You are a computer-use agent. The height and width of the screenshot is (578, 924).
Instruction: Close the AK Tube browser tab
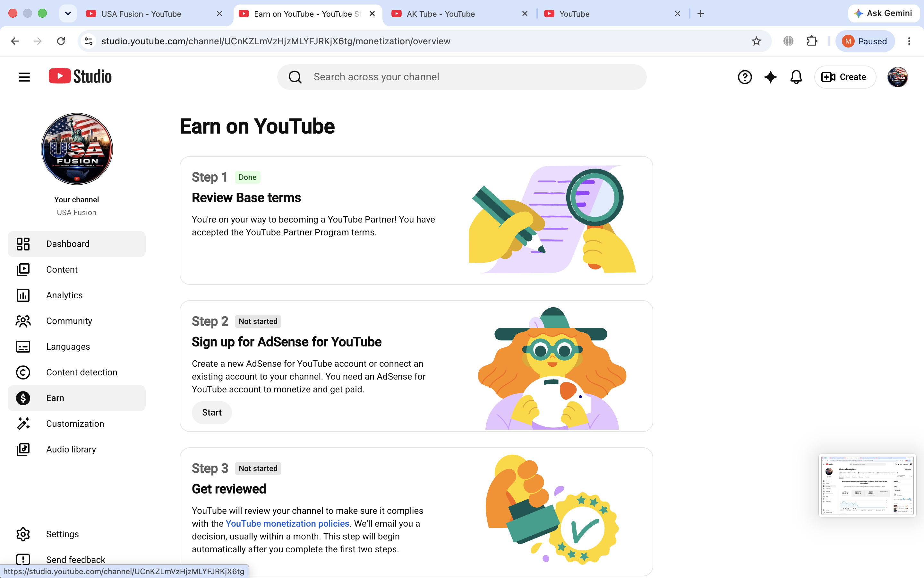(525, 14)
